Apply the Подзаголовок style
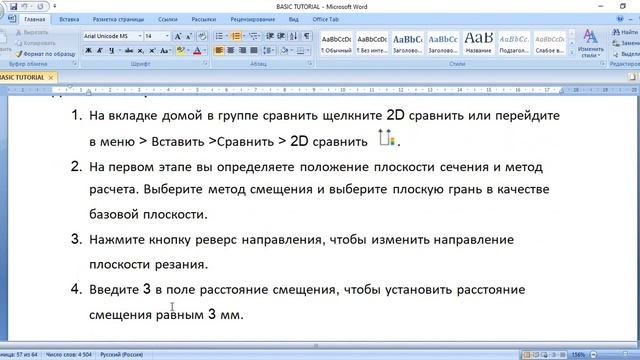640x360 pixels. [x=514, y=43]
